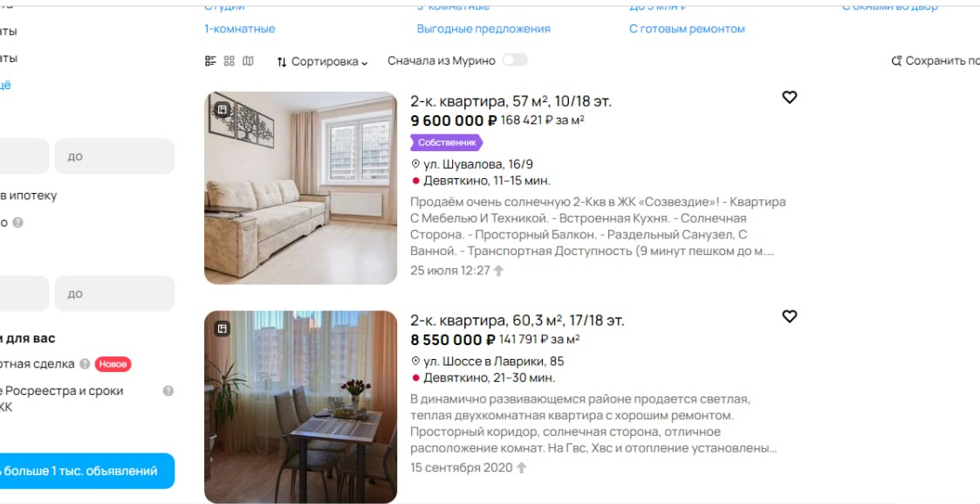This screenshot has height=504, width=980.
Task: Toggle 'Сначала из Мурино' switch
Action: pyautogui.click(x=515, y=60)
